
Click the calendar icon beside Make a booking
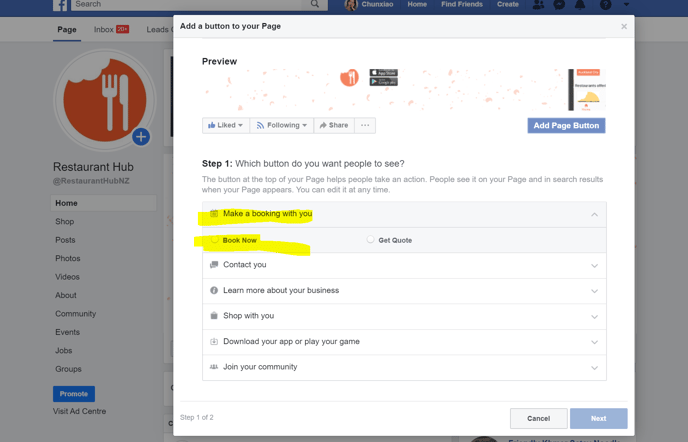pyautogui.click(x=214, y=214)
